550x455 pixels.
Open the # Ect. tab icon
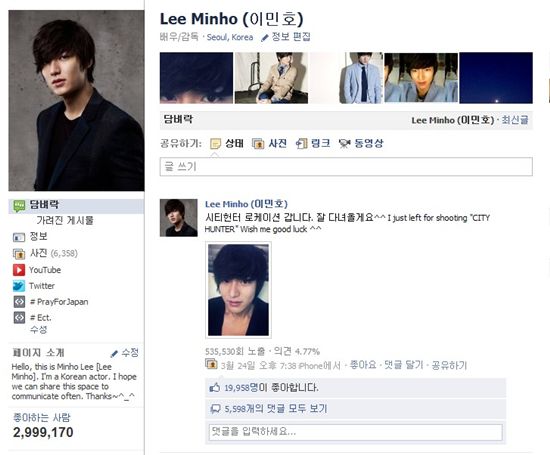click(x=19, y=317)
